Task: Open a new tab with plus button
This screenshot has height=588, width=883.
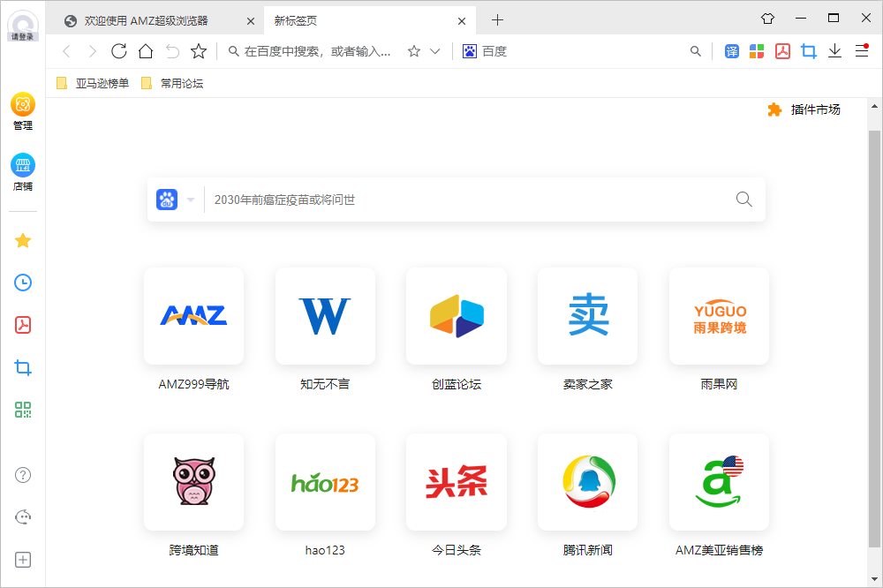Action: point(497,19)
